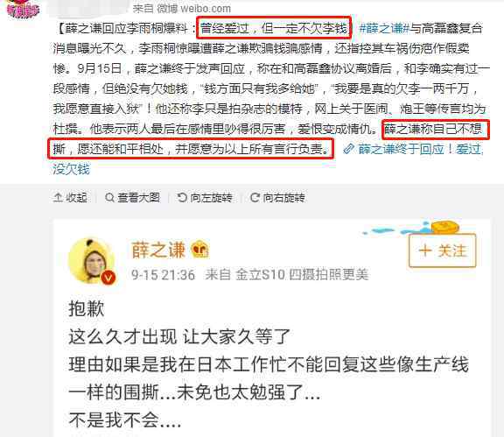The image size is (504, 437).
Task: Rotate image left with 向左旋转 icon
Action: [182, 197]
